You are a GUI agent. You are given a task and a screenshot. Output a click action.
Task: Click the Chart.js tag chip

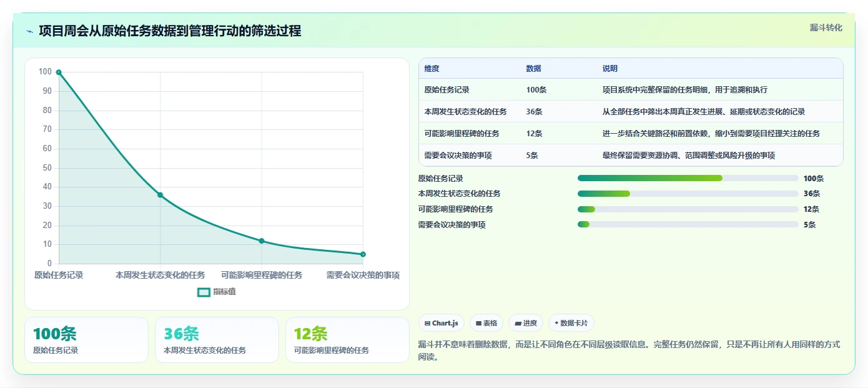tap(441, 323)
